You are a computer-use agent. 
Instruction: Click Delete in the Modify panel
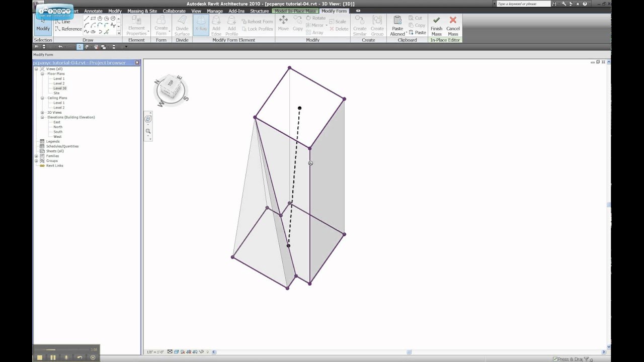click(x=339, y=29)
